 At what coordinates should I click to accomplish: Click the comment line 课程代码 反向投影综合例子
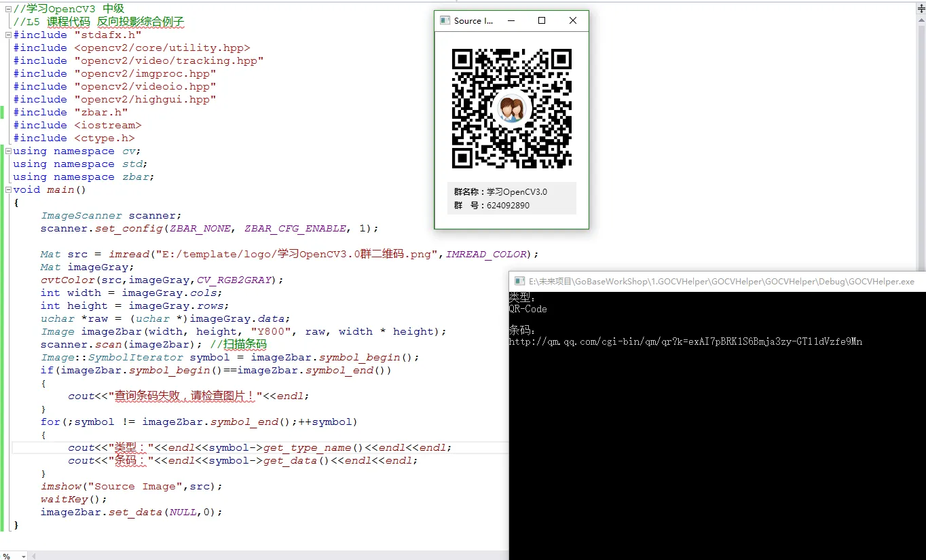click(x=98, y=22)
